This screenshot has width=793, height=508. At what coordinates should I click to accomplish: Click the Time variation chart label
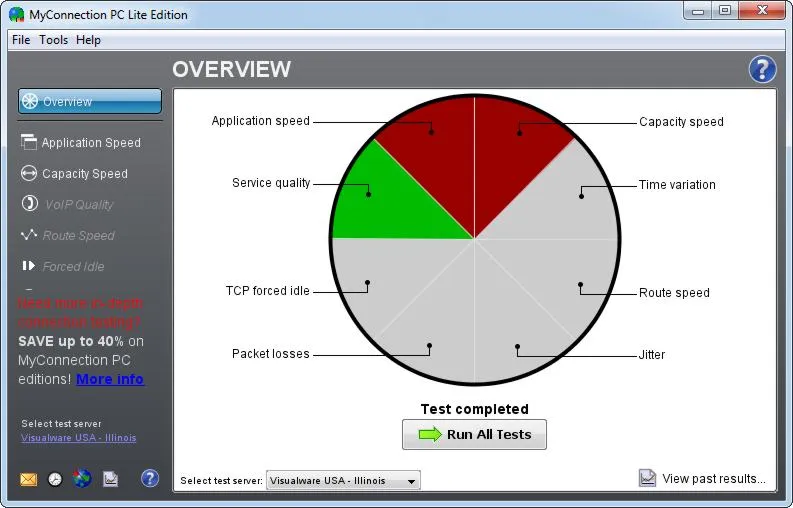click(x=677, y=185)
